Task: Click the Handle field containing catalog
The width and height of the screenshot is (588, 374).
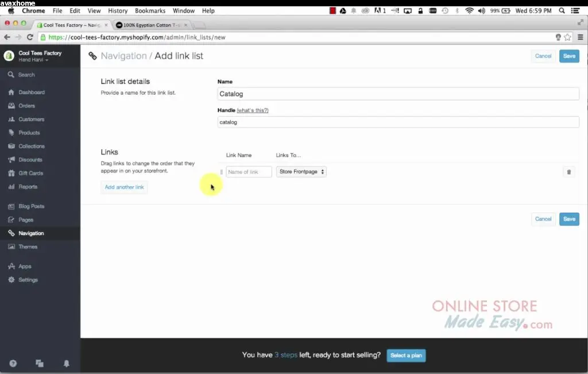Action: pyautogui.click(x=399, y=122)
